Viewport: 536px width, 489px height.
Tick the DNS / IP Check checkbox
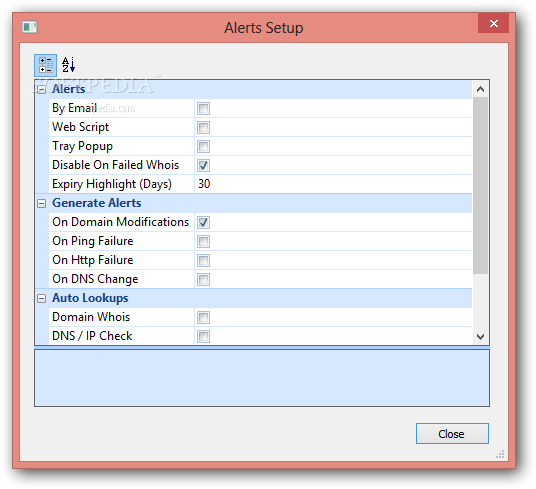coord(203,336)
